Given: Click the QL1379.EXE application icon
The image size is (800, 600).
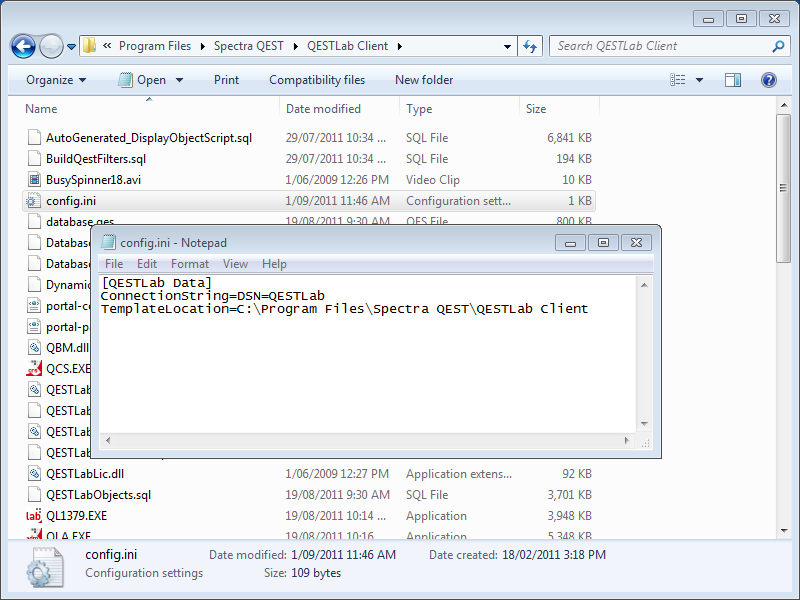Looking at the screenshot, I should point(34,516).
